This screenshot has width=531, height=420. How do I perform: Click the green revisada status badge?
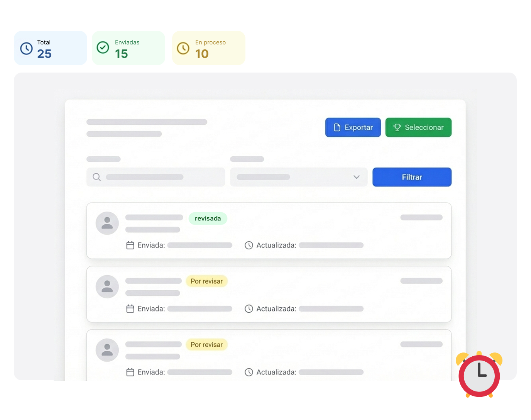(x=208, y=218)
